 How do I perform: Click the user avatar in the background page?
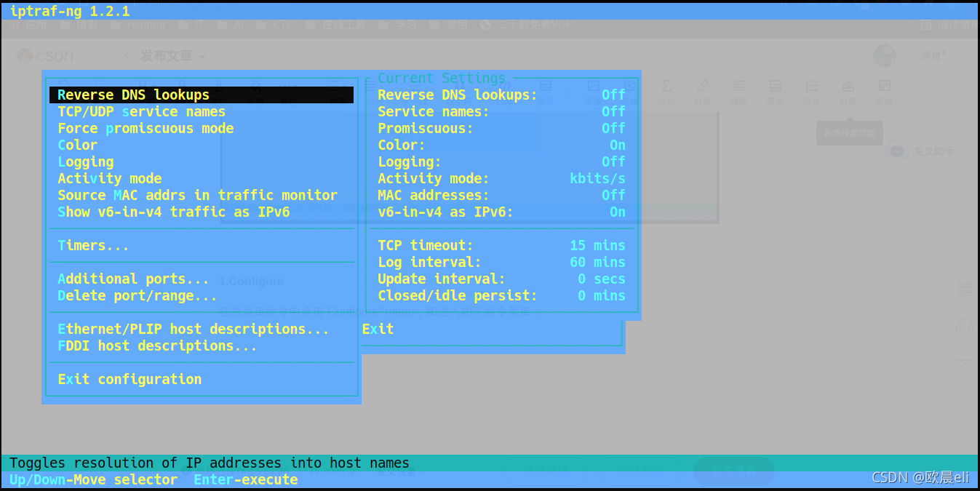click(884, 56)
